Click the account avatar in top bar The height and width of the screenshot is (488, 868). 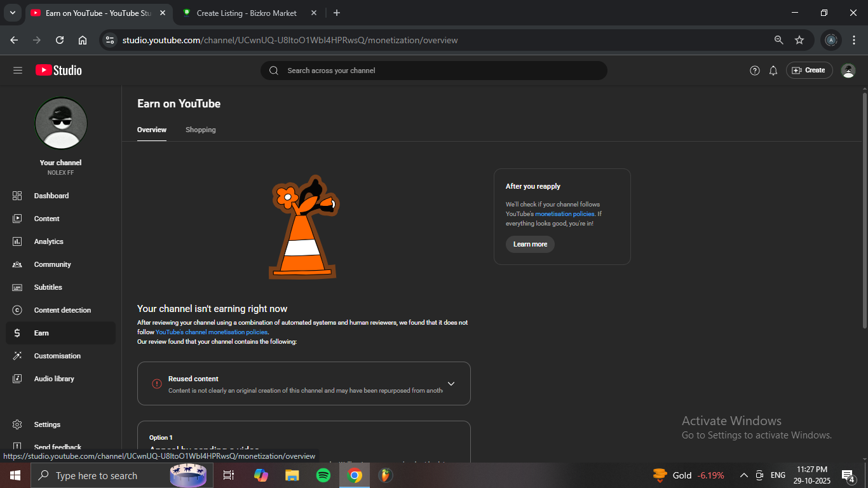pyautogui.click(x=848, y=71)
